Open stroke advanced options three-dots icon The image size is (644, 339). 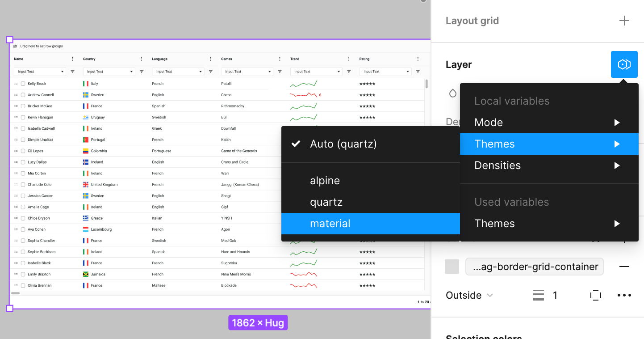[x=624, y=295]
